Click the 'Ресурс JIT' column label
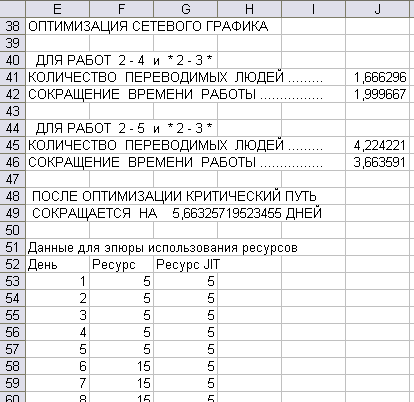Image resolution: width=414 pixels, height=402 pixels. pyautogui.click(x=188, y=265)
